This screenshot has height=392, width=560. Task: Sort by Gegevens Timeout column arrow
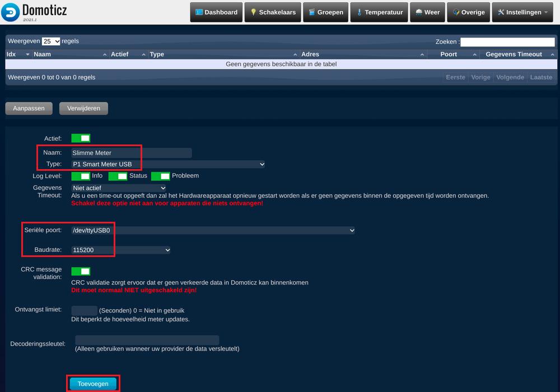pos(553,55)
